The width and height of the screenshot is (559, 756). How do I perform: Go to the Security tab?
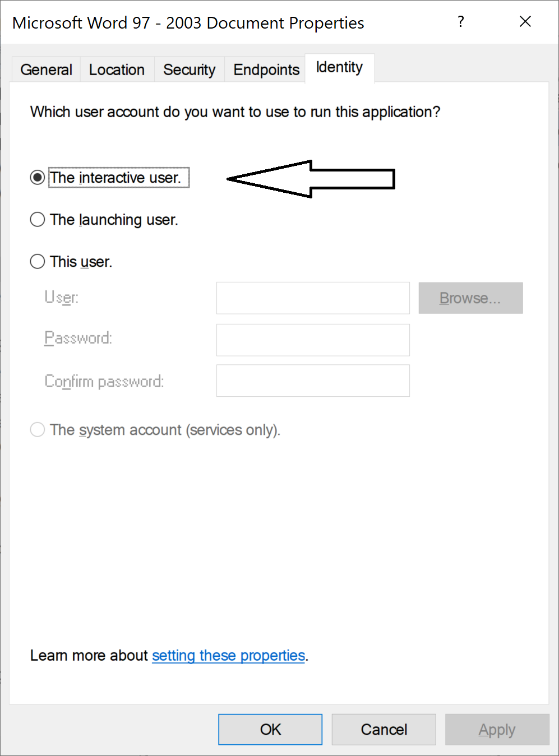[189, 70]
